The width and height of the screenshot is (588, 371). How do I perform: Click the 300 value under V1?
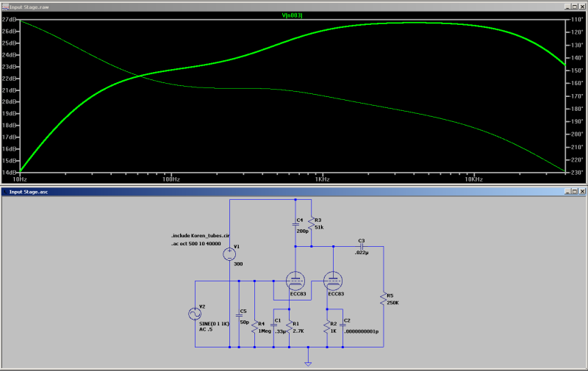pyautogui.click(x=238, y=264)
